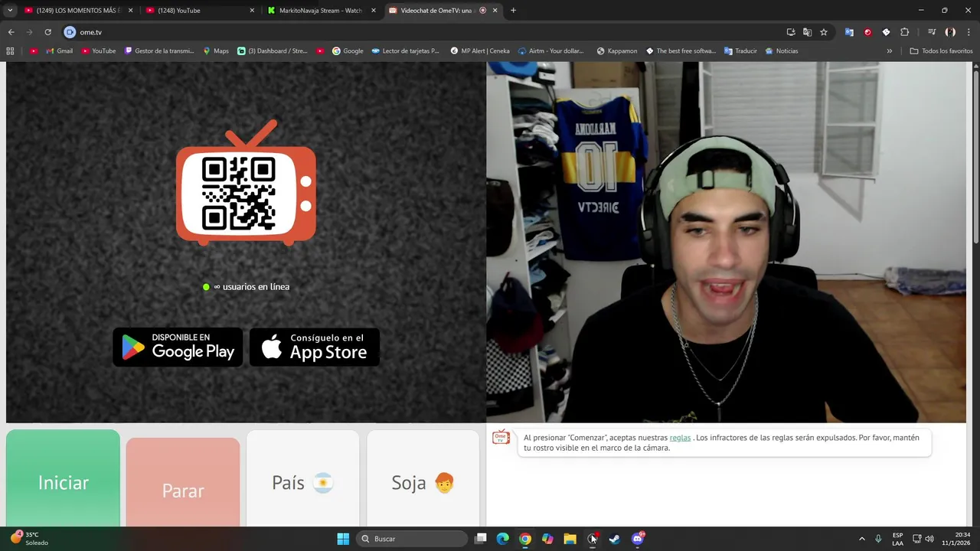Open the OBS Studio taskbar icon
Screen dimensions: 980x551
[593, 539]
